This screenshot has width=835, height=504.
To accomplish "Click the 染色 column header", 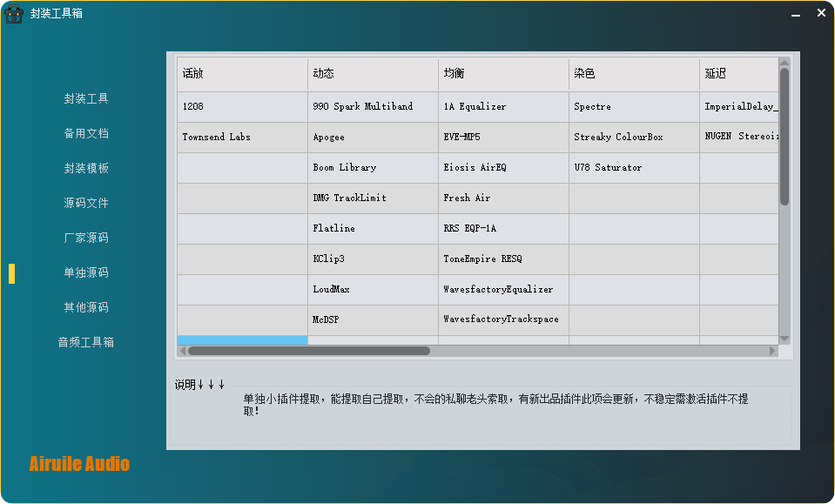I will 634,74.
